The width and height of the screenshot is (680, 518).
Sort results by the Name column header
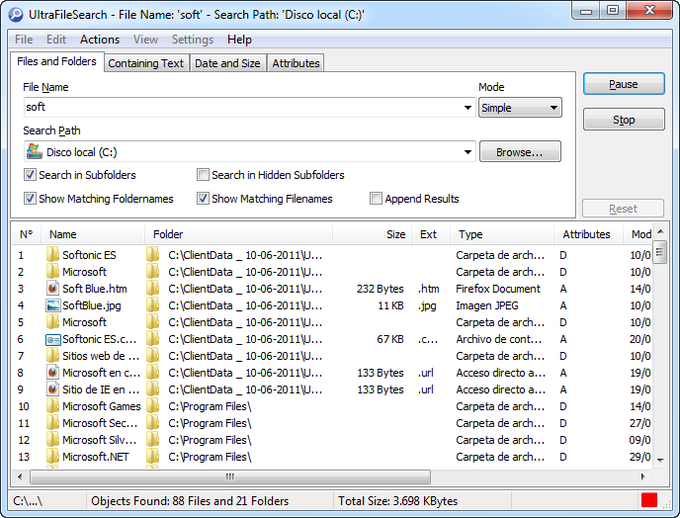click(x=93, y=234)
